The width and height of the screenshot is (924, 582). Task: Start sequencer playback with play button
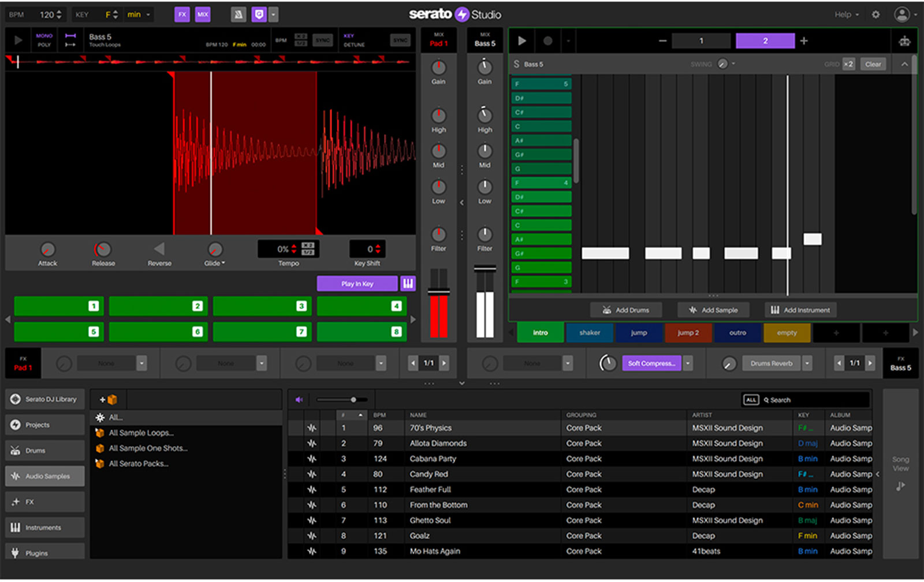point(522,40)
